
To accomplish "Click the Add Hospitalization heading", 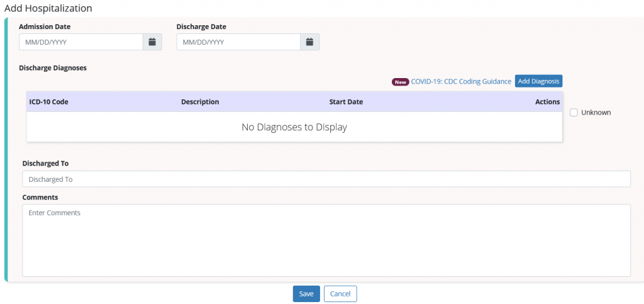I will click(48, 8).
